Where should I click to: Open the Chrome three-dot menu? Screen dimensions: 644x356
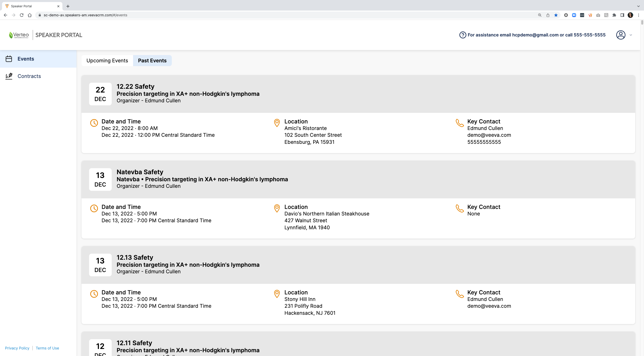(x=638, y=15)
